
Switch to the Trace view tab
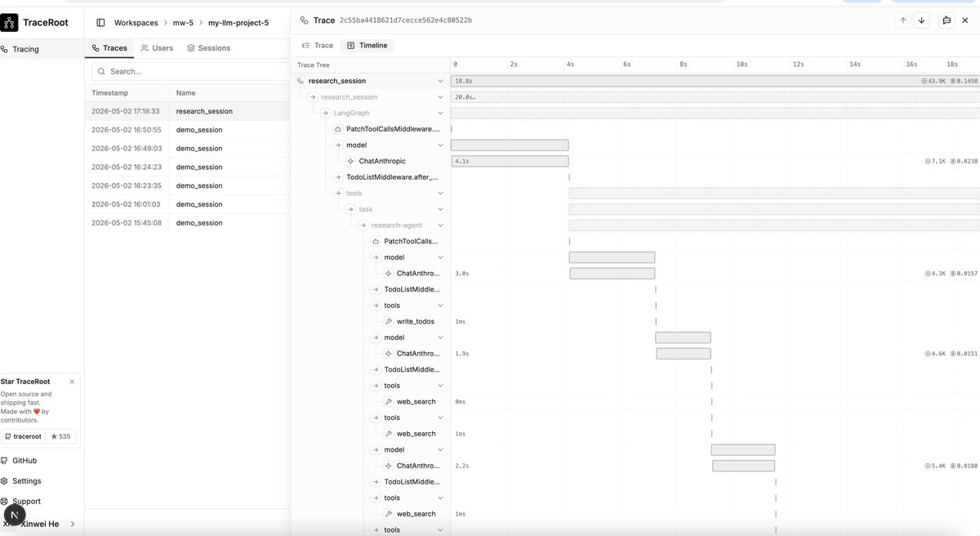[x=318, y=46]
